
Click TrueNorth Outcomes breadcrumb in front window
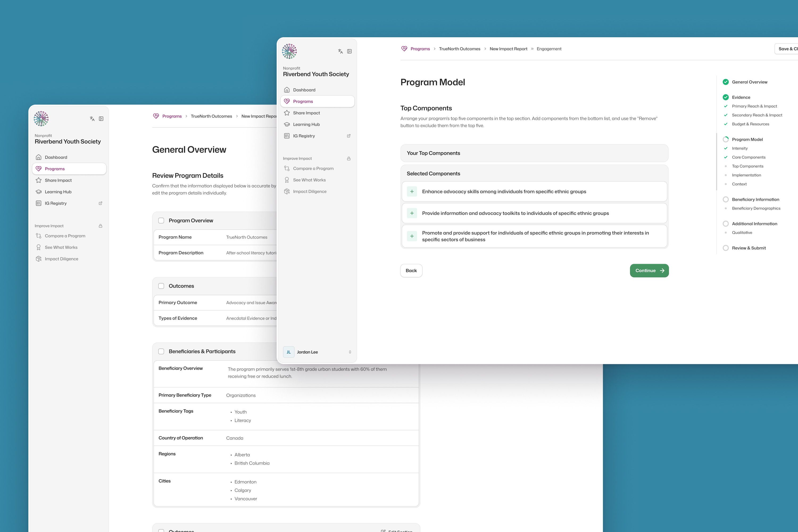point(459,49)
